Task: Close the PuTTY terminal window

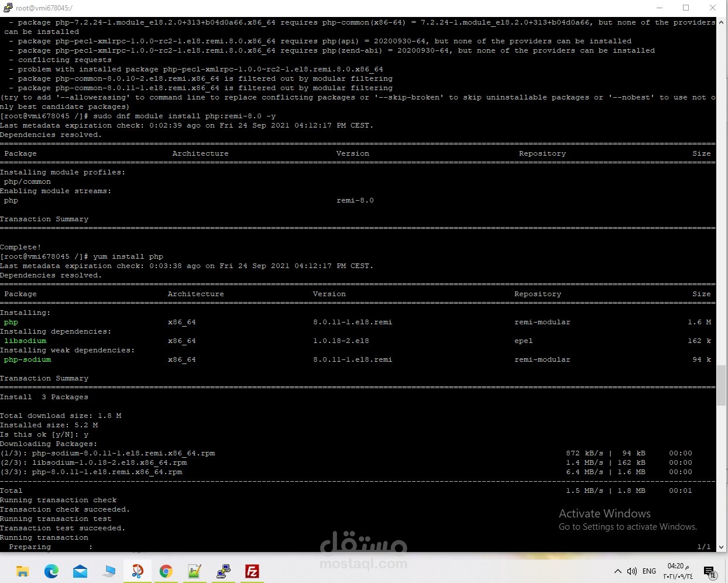Action: click(x=713, y=8)
